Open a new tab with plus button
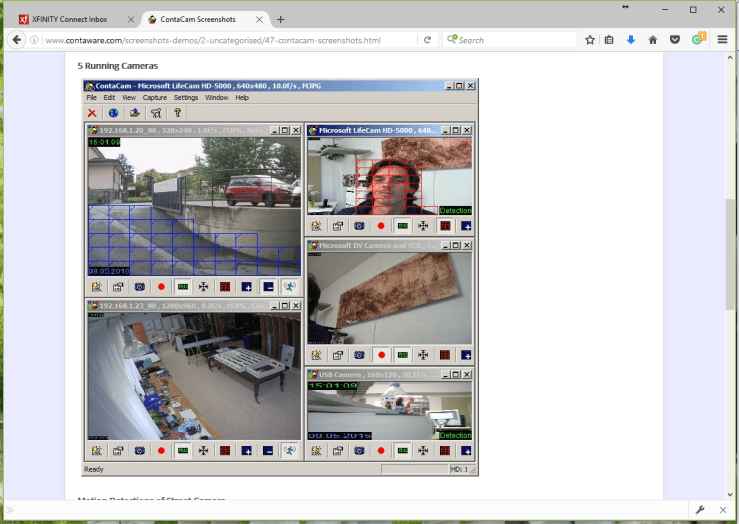The width and height of the screenshot is (739, 524). pos(280,19)
